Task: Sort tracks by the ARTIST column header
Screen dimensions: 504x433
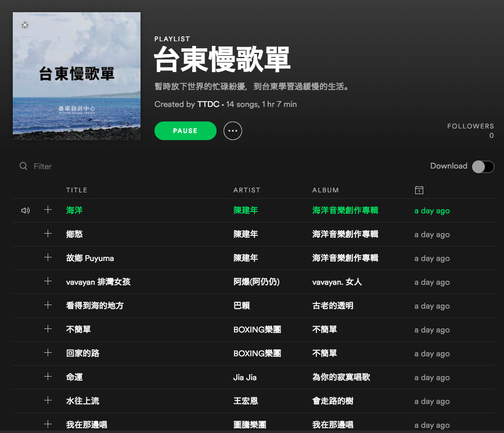Action: coord(247,190)
